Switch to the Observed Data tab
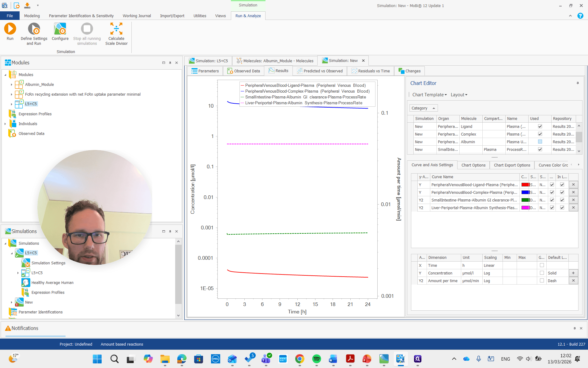588x368 pixels. tap(243, 71)
